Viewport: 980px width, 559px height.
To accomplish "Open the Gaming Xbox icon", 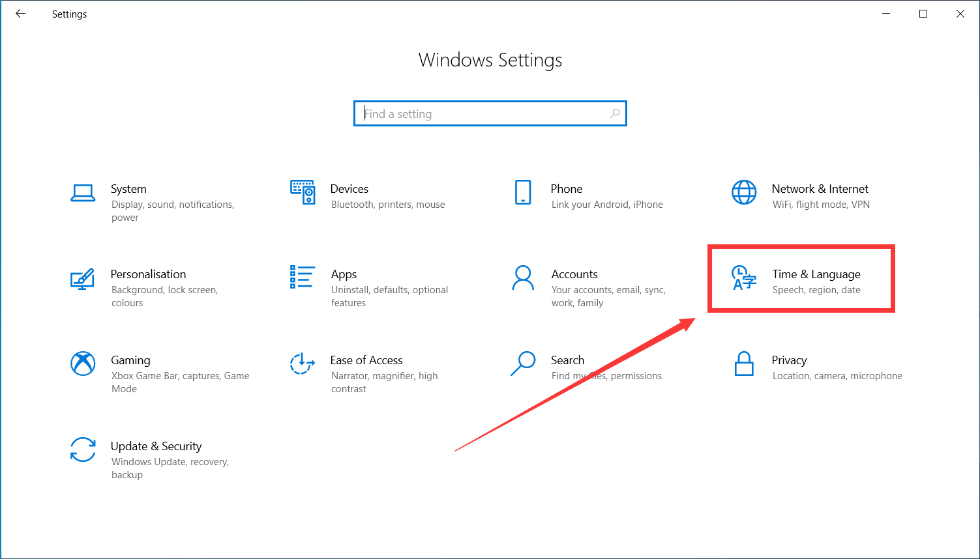I will 83,364.
